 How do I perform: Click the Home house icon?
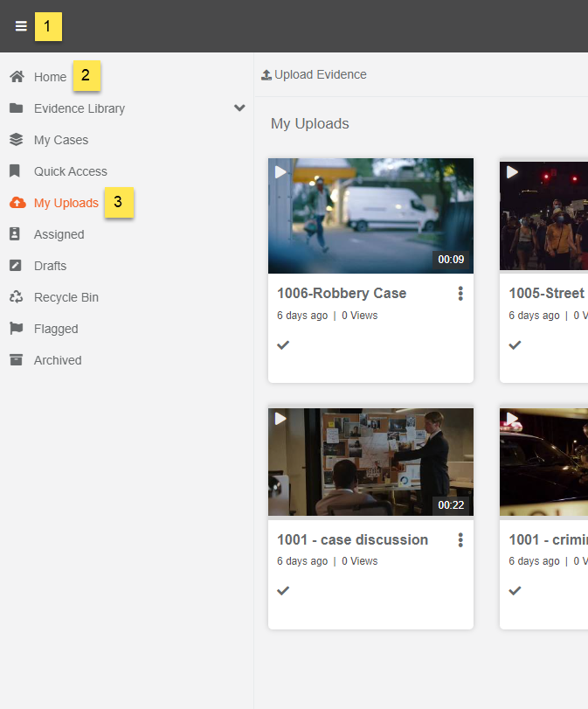(17, 77)
